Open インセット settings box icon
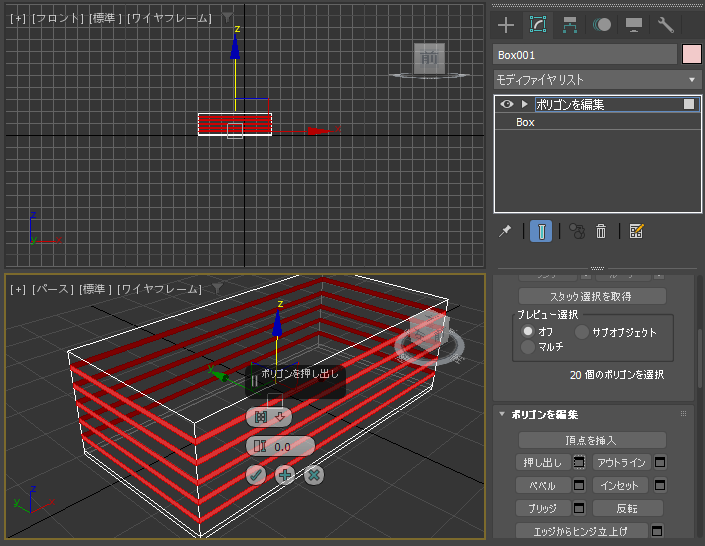Viewport: 705px width, 546px height. coord(660,485)
